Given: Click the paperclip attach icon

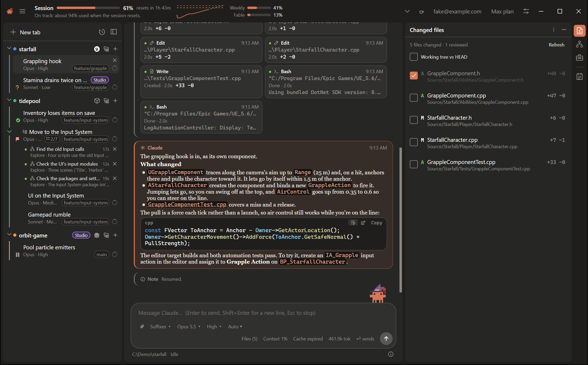Looking at the screenshot, I should (142, 326).
